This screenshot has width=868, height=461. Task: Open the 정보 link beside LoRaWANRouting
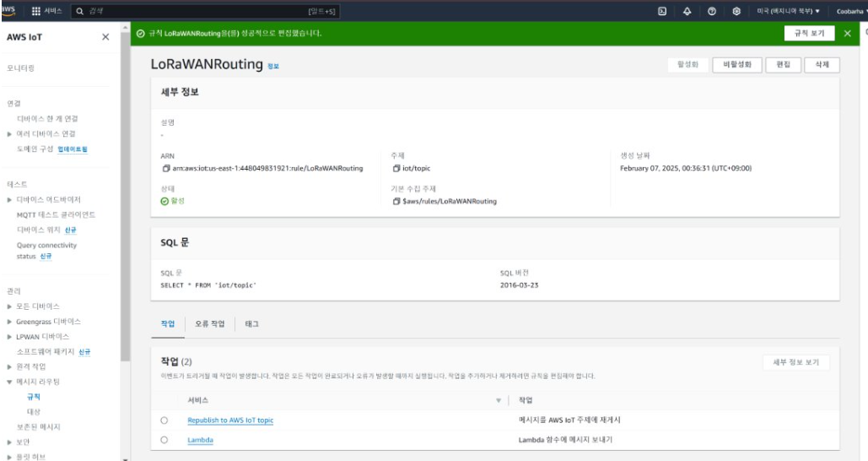click(x=273, y=66)
